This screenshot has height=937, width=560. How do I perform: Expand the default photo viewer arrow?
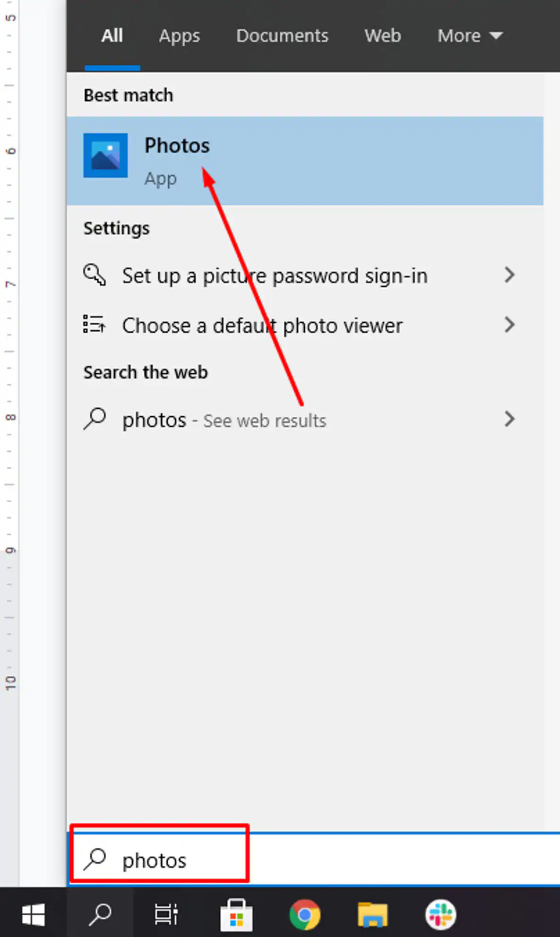click(509, 325)
